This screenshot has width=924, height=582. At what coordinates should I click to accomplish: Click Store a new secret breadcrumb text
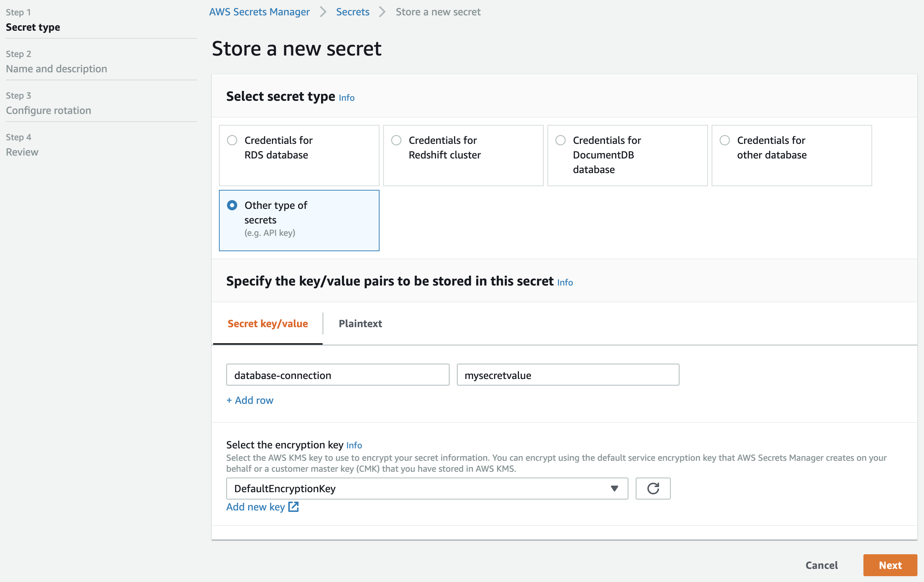(438, 12)
